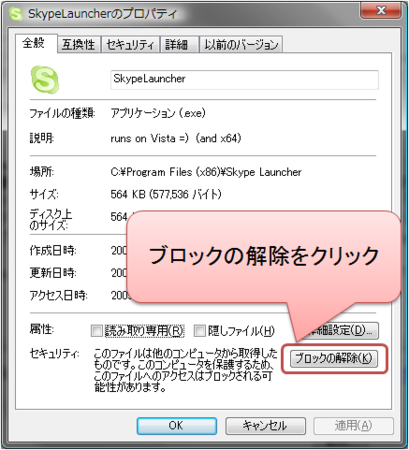Click the 説明 label
Screen dimensions: 409x450
click(x=42, y=138)
